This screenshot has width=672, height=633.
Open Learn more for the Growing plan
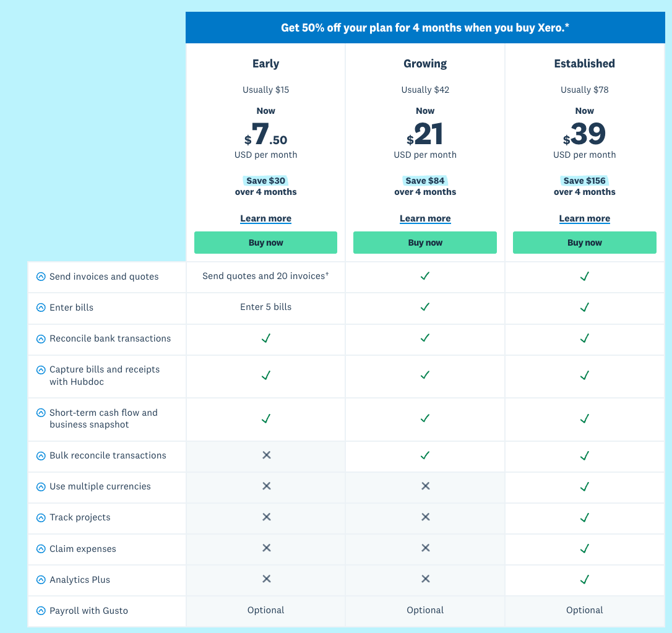pyautogui.click(x=425, y=218)
